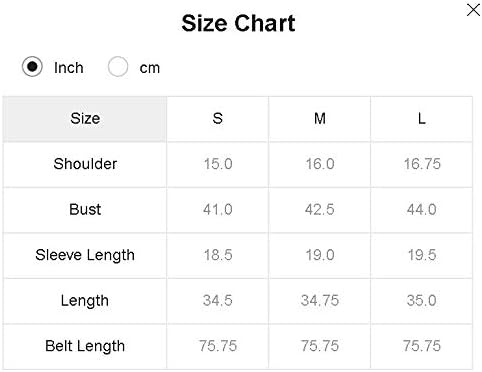This screenshot has height=372, width=482.
Task: Select the S size column header
Action: tap(218, 119)
